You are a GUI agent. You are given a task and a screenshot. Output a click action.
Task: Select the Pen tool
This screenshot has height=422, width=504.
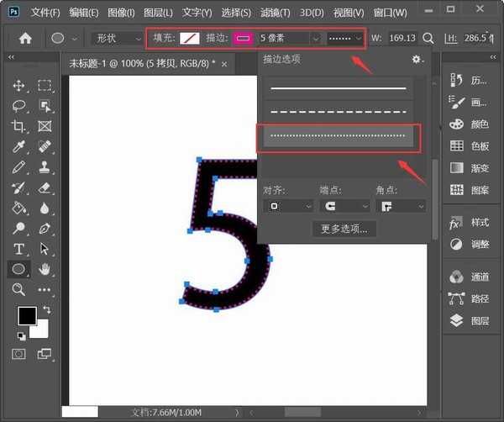[45, 229]
